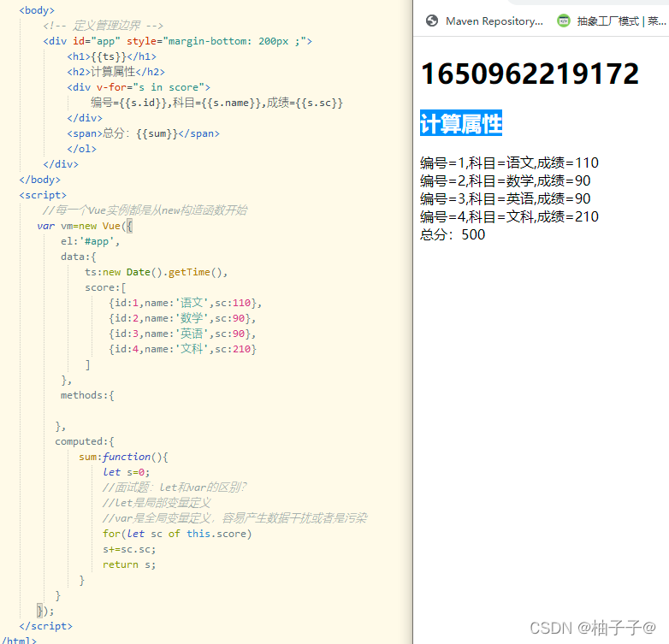Click the 总分: 500 total line

(x=453, y=234)
